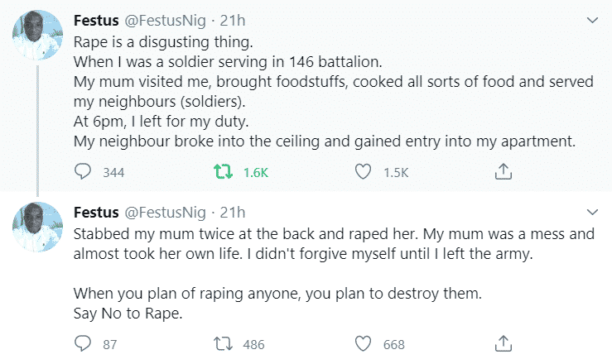612x364 pixels.
Task: Open the second tweet's dropdown chevron menu
Action: pos(591,212)
